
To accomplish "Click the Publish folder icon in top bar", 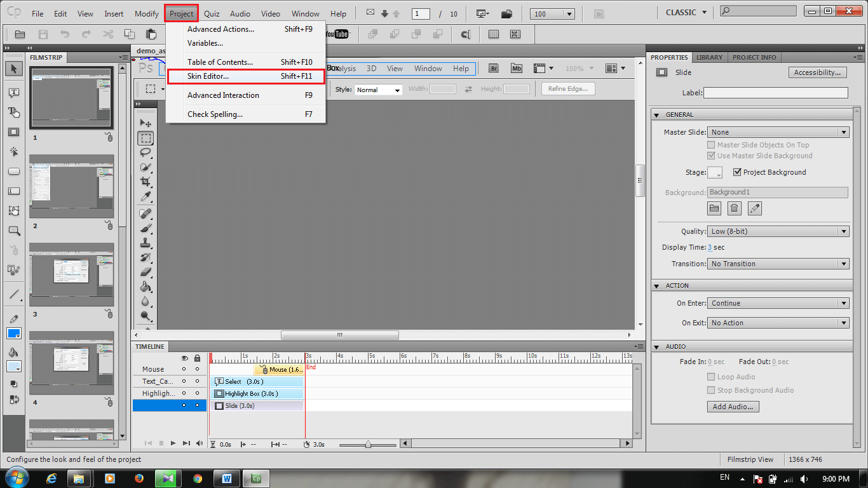I will (506, 13).
